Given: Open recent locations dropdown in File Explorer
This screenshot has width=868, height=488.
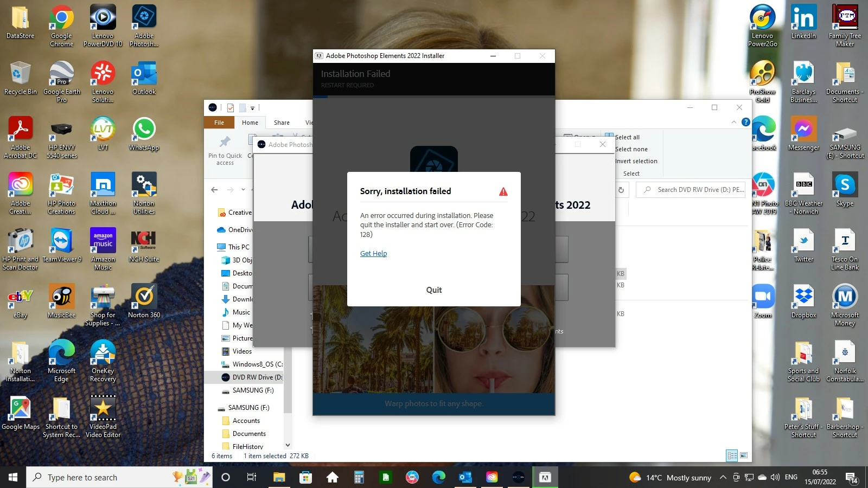Looking at the screenshot, I should [243, 190].
